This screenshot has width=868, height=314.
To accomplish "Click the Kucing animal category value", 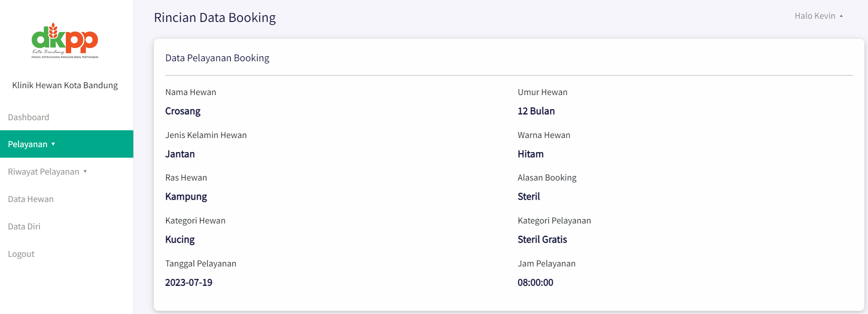I will click(180, 239).
